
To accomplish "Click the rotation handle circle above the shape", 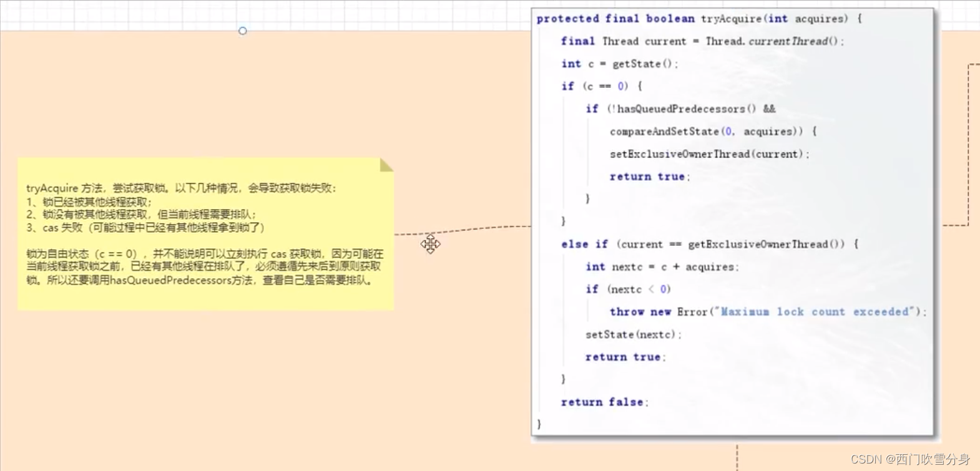I will 243,31.
